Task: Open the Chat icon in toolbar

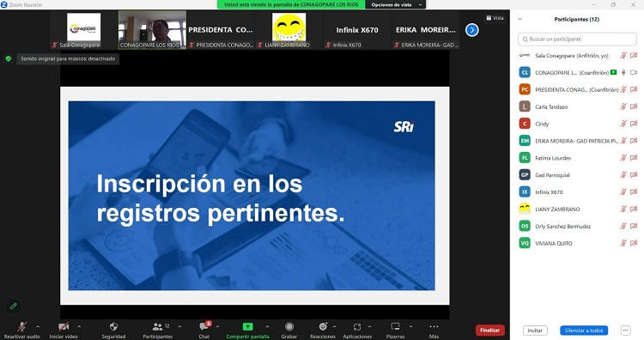Action: tap(204, 326)
